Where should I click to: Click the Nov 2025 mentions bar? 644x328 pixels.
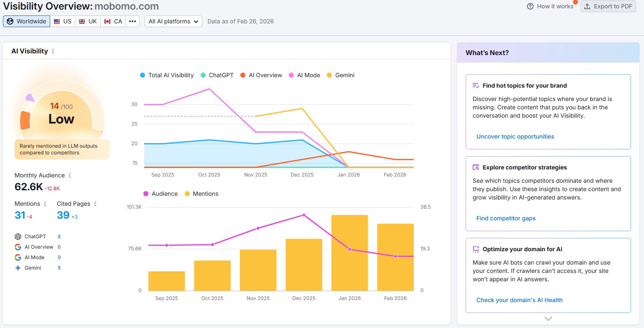258,270
